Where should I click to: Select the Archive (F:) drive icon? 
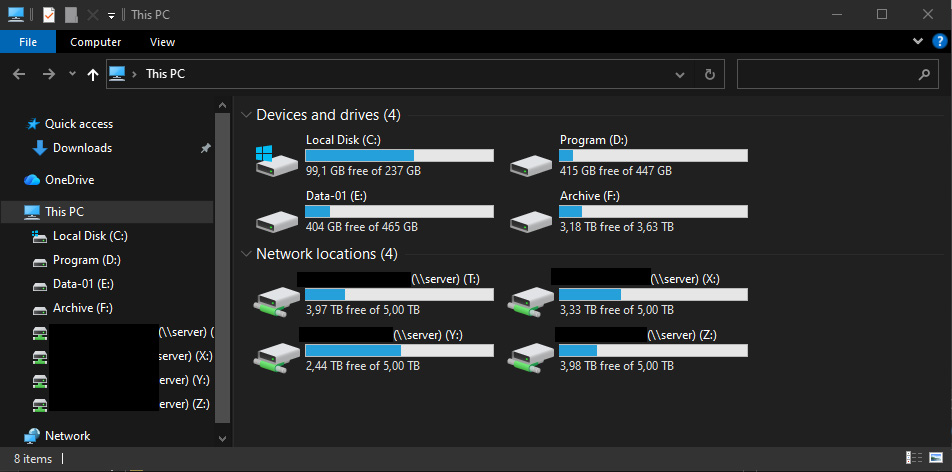pyautogui.click(x=531, y=221)
